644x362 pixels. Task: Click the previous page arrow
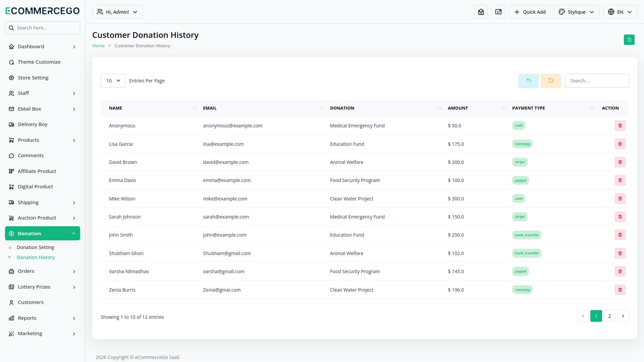coord(583,316)
